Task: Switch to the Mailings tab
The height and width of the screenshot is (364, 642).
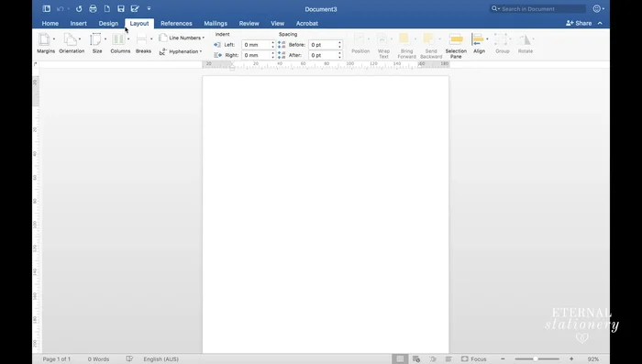Action: pyautogui.click(x=216, y=23)
